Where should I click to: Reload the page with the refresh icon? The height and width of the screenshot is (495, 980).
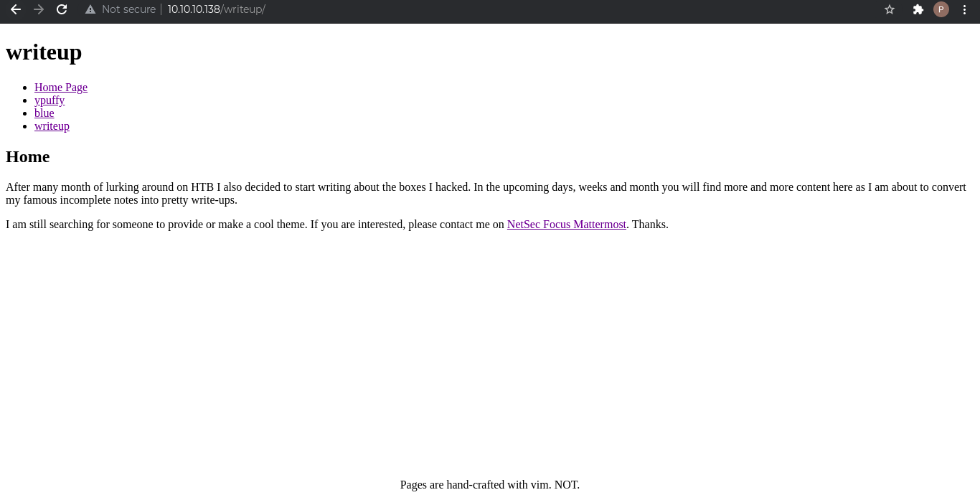(x=62, y=9)
